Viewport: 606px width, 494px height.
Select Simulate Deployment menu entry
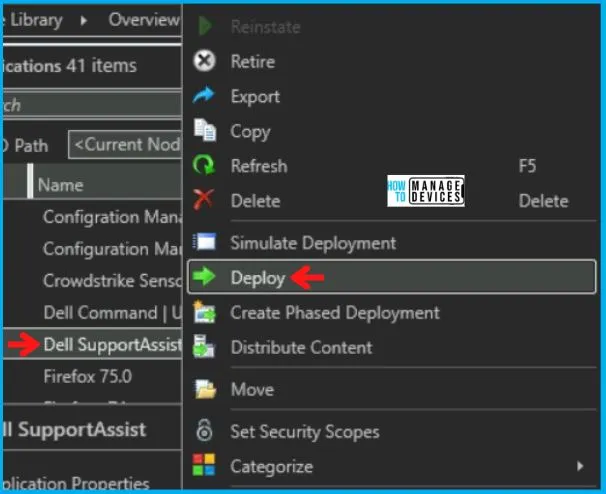click(392, 243)
